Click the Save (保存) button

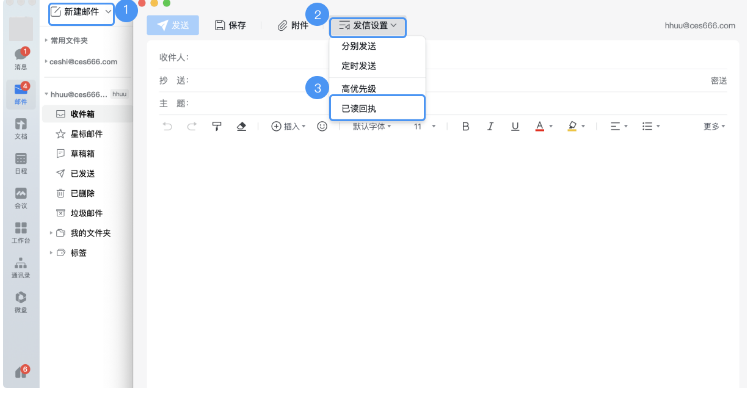tap(230, 25)
